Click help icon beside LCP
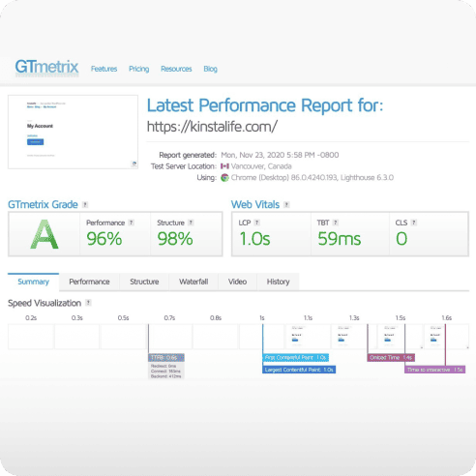 click(256, 223)
